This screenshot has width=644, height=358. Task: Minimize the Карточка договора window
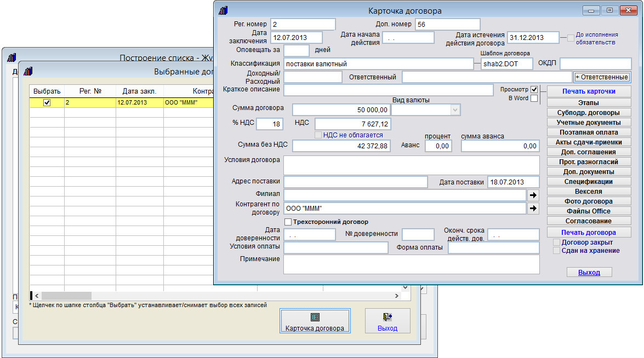[591, 10]
